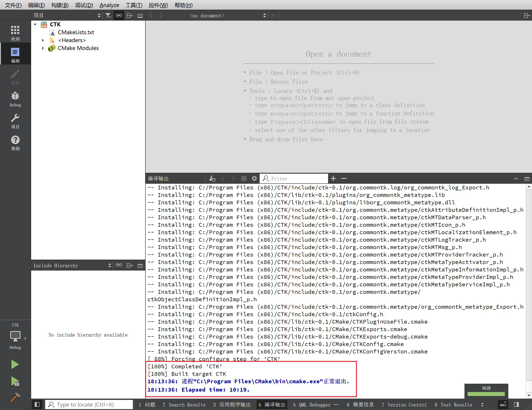The image size is (532, 410).
Task: Start debugging with run-debug icon
Action: coord(15,381)
